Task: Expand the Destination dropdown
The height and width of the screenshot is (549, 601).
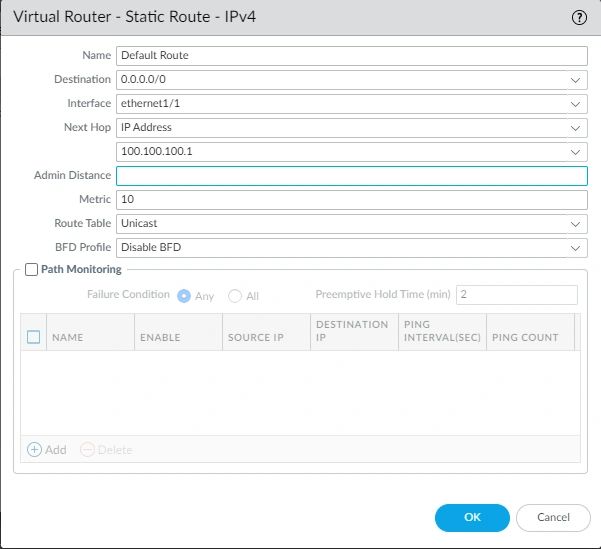Action: (x=575, y=80)
